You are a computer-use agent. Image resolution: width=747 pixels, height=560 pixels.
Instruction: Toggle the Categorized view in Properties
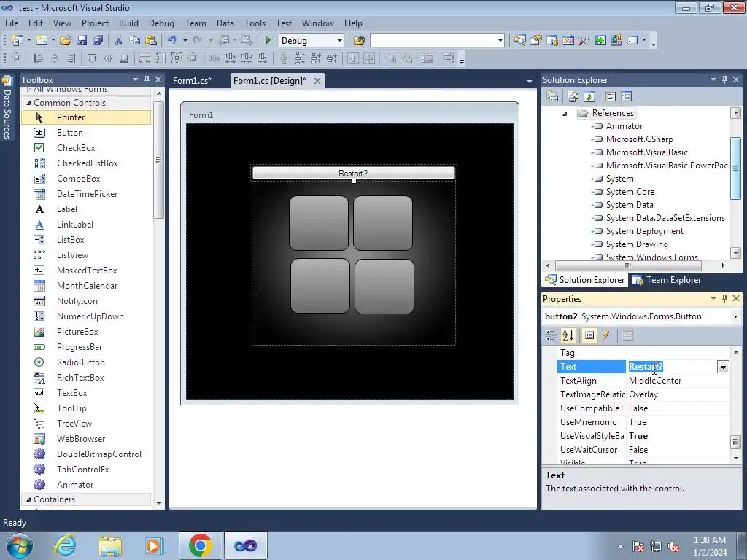pos(551,335)
